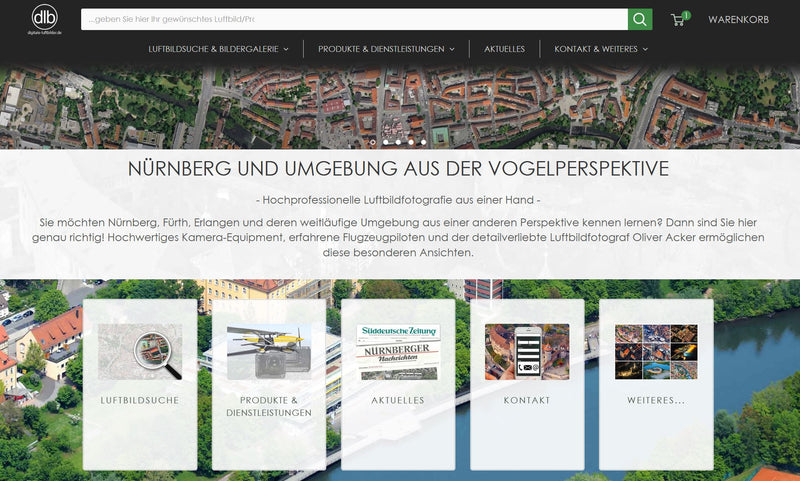Select the first carousel slide dot

pyautogui.click(x=373, y=142)
